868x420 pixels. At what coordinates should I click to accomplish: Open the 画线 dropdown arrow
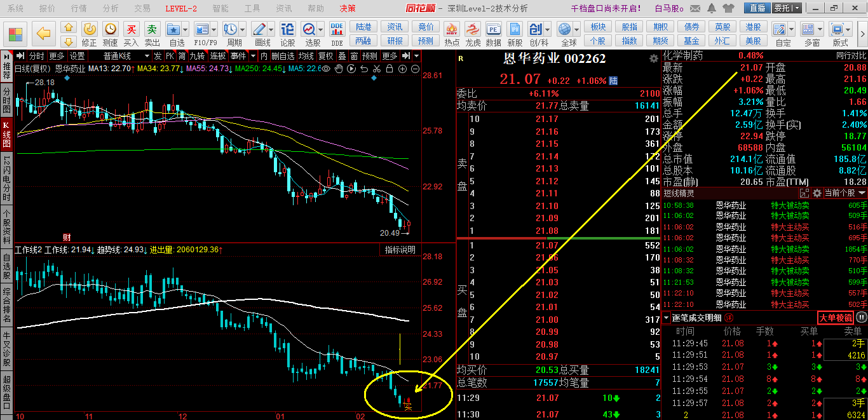(271, 30)
